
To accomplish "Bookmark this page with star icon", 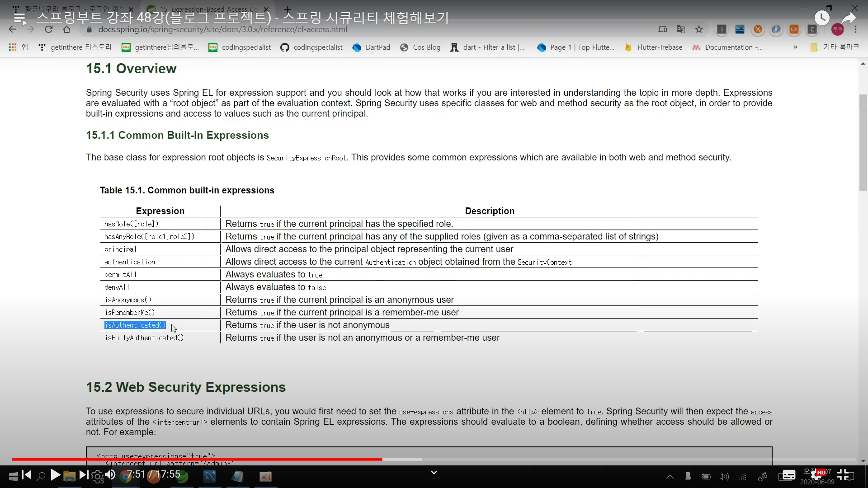I will pyautogui.click(x=699, y=29).
